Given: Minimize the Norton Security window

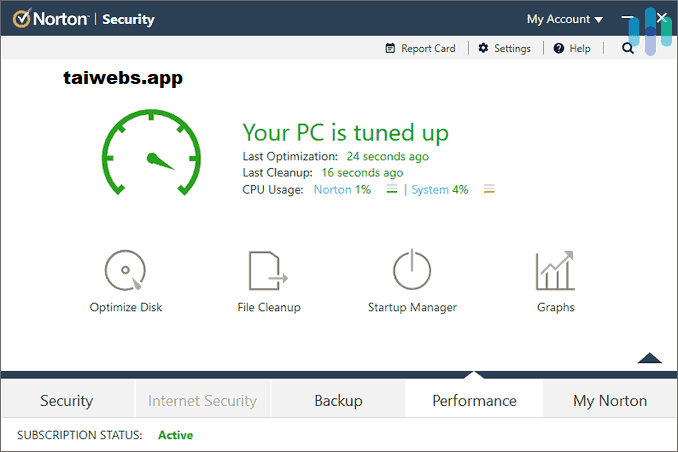Looking at the screenshot, I should (627, 18).
